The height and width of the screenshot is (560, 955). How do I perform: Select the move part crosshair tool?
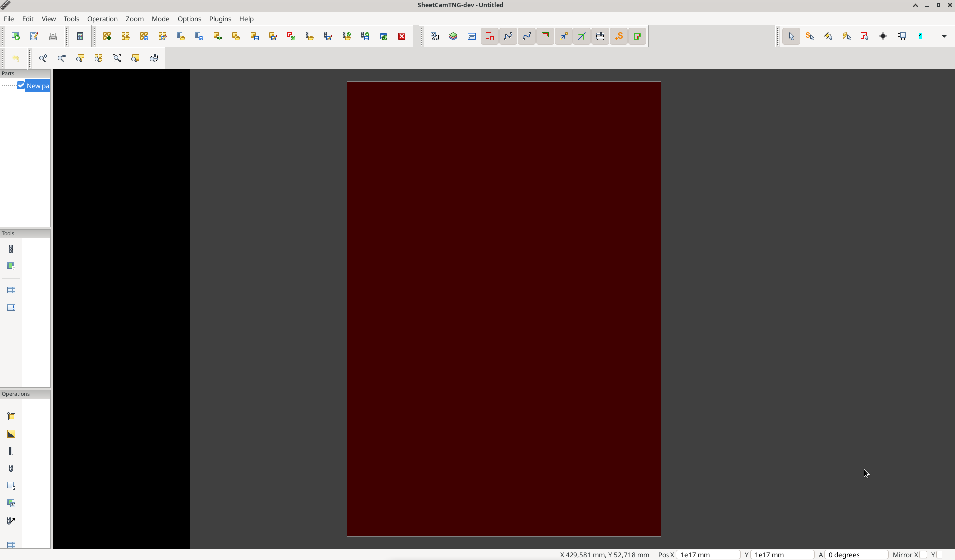point(883,36)
